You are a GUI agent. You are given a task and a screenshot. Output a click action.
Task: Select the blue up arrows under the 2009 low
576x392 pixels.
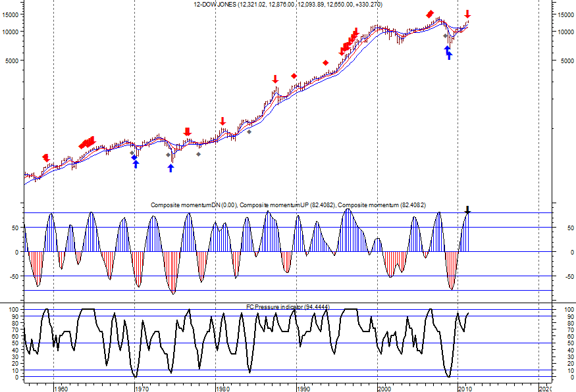pos(448,53)
